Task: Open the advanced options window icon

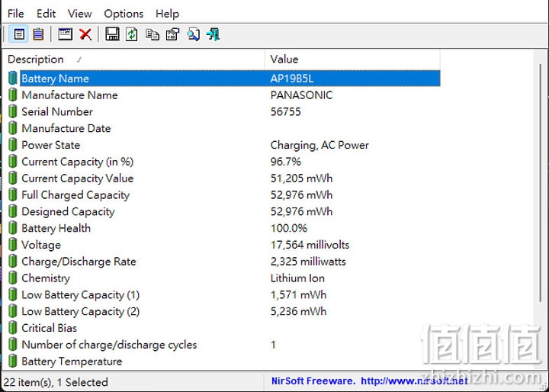Action: coord(65,34)
